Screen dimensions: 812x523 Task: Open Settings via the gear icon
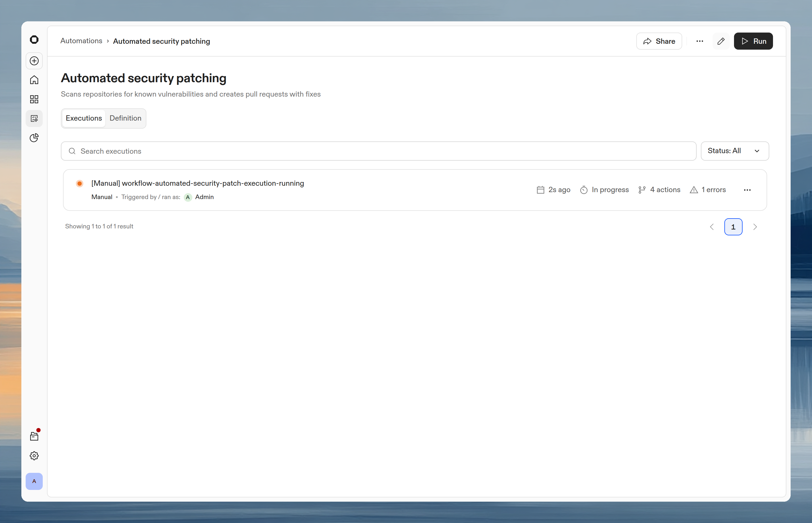pos(34,455)
